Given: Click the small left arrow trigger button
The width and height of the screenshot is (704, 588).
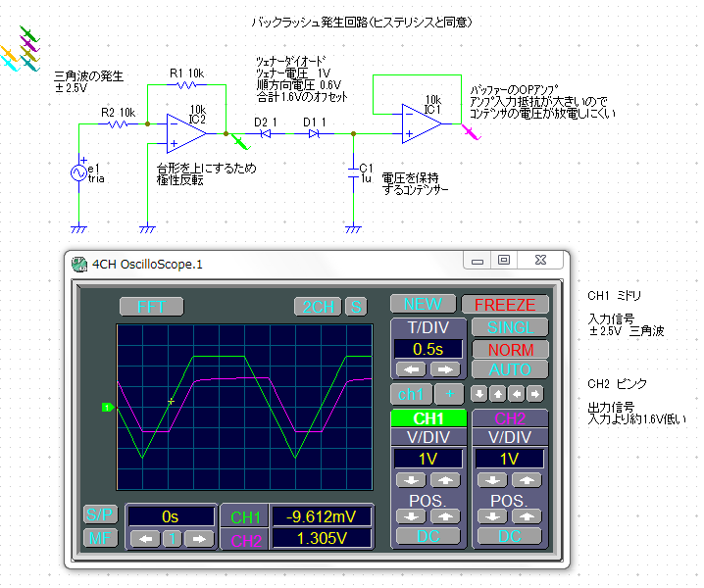Looking at the screenshot, I should click(517, 394).
